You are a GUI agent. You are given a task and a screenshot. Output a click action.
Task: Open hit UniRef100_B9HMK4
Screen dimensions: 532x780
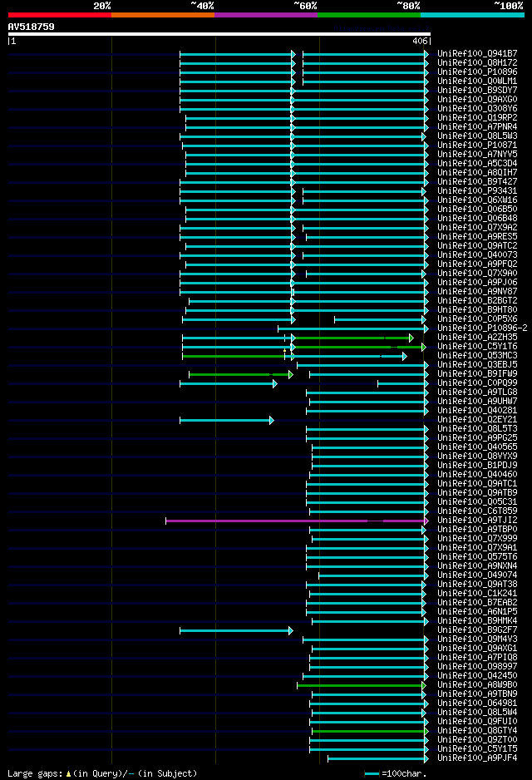pyautogui.click(x=477, y=621)
